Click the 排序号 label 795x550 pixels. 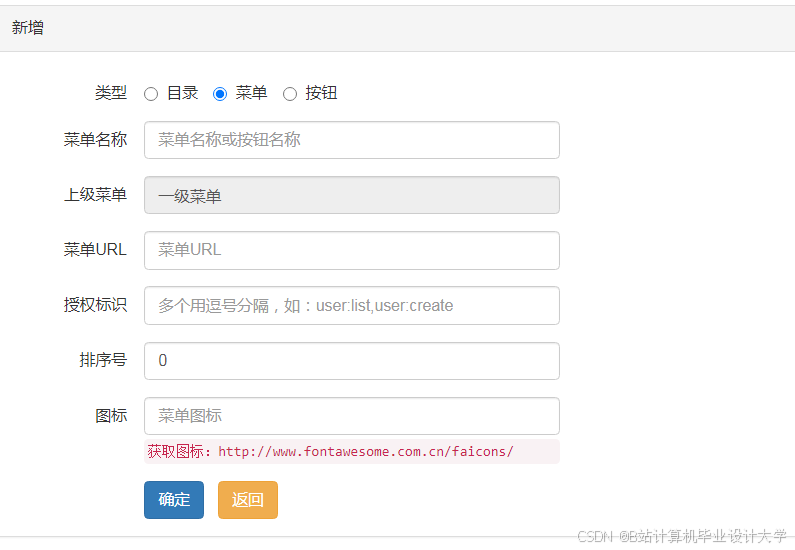pyautogui.click(x=103, y=360)
